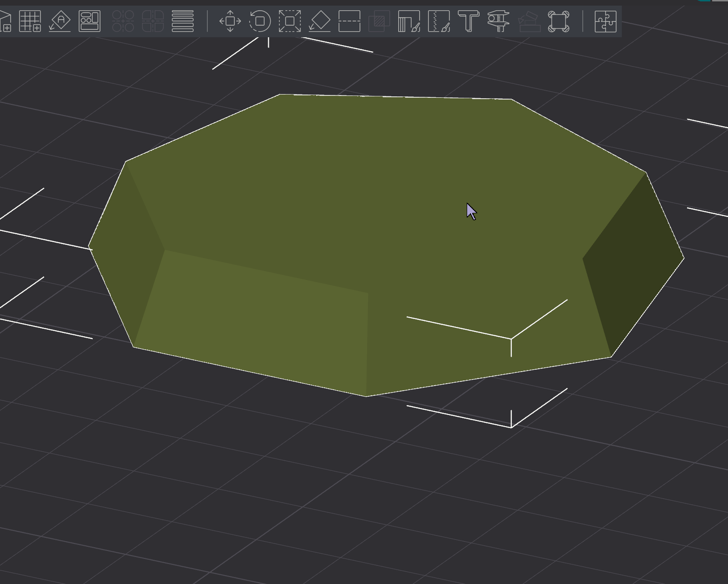Viewport: 728px width, 584px height.
Task: Select the Move tool with arrows
Action: click(x=230, y=21)
